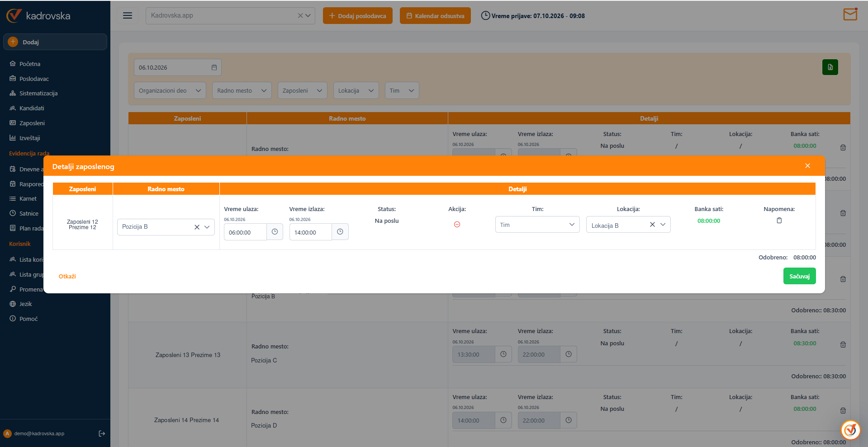Open the Lokacija filter dropdown
Viewport: 868px width, 447px height.
click(x=356, y=90)
